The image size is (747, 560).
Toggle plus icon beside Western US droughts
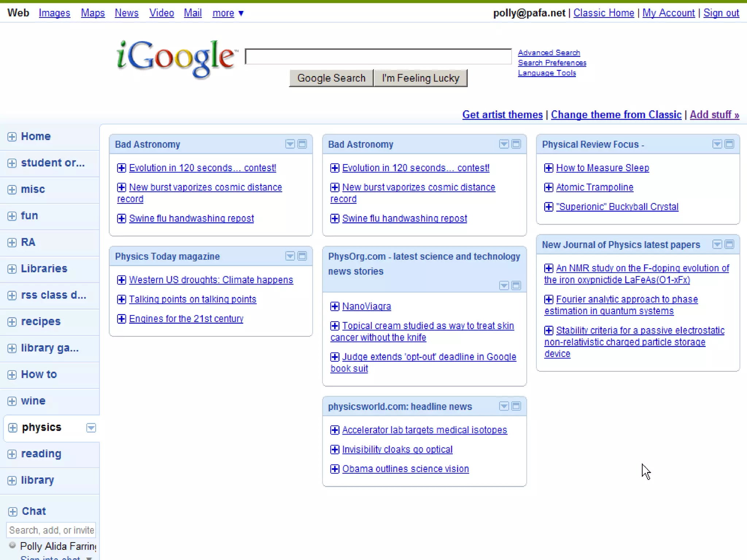coord(121,280)
